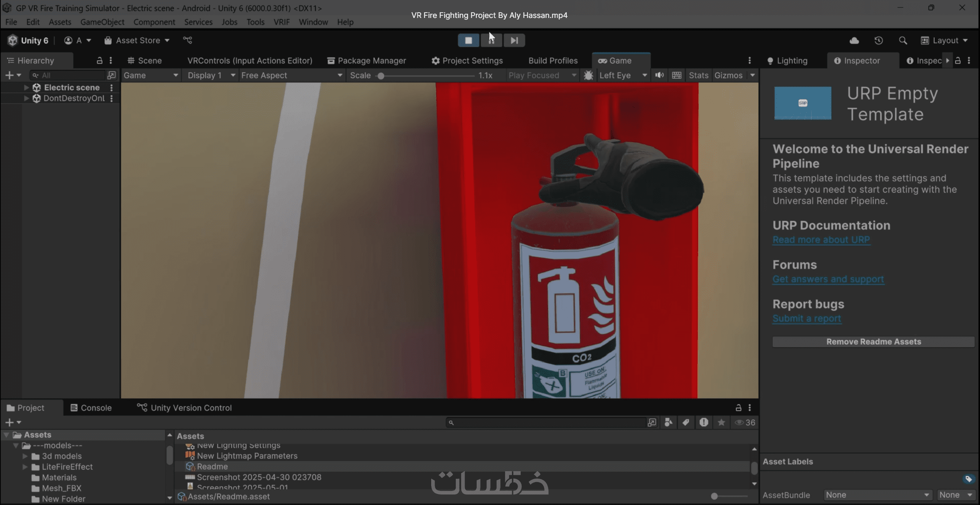Open the Unity Cloud icon
The height and width of the screenshot is (505, 980).
click(854, 40)
